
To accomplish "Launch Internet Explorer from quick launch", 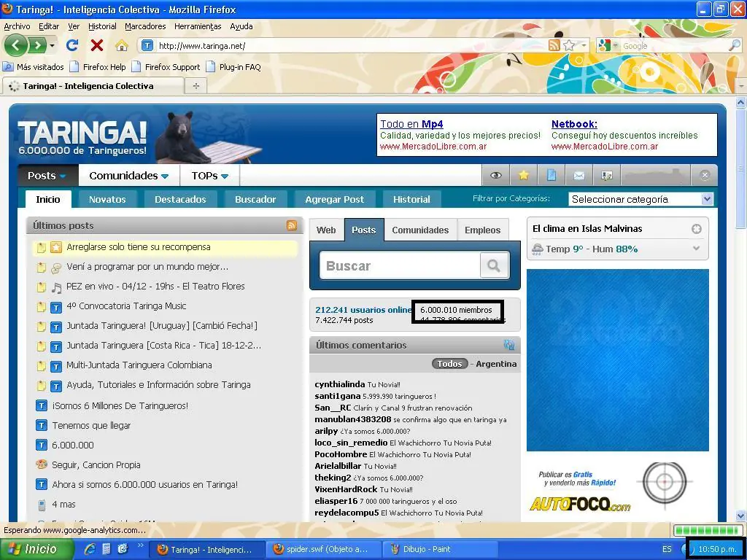I will [x=90, y=549].
